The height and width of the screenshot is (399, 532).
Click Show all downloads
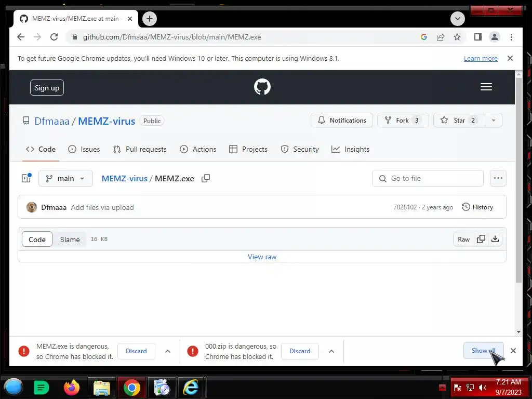pyautogui.click(x=483, y=351)
